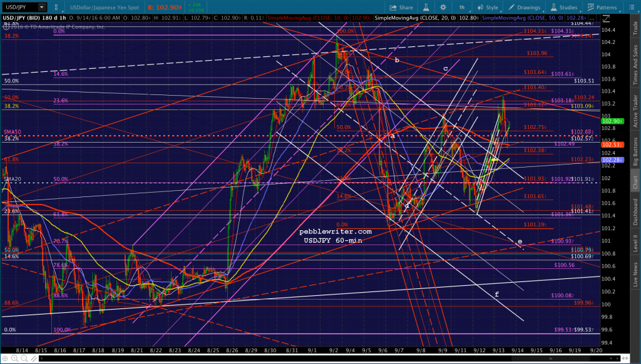641x364 pixels.
Task: Open the USD/JPY symbol dropdown arrow
Action: 41,7
